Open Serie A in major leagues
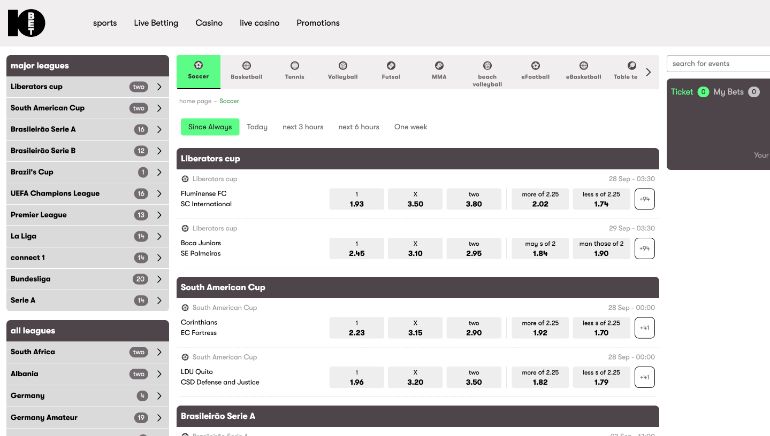 tap(87, 300)
